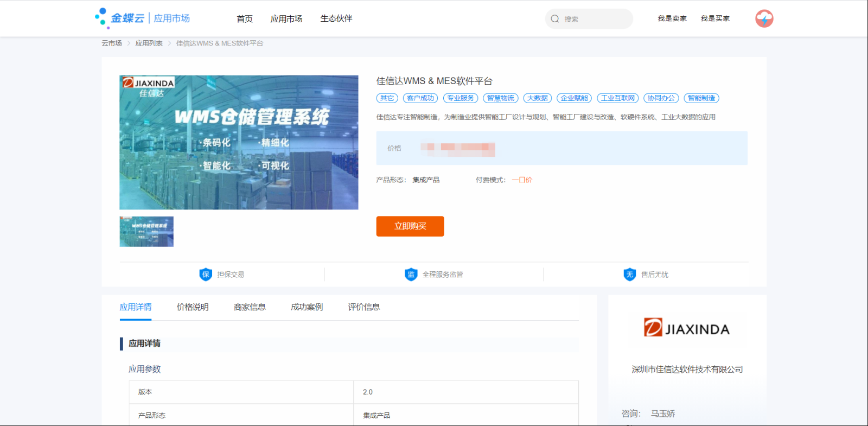Switch to the 价格说明 tab
868x426 pixels.
[x=193, y=307]
